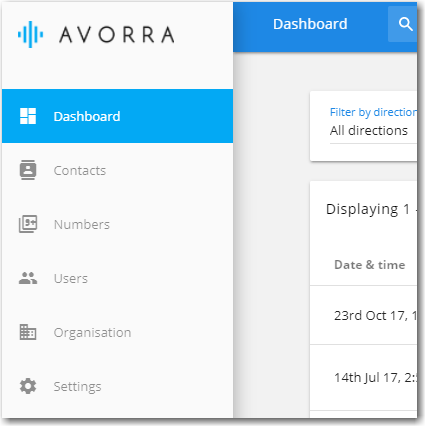Click the Users people icon

[28, 278]
